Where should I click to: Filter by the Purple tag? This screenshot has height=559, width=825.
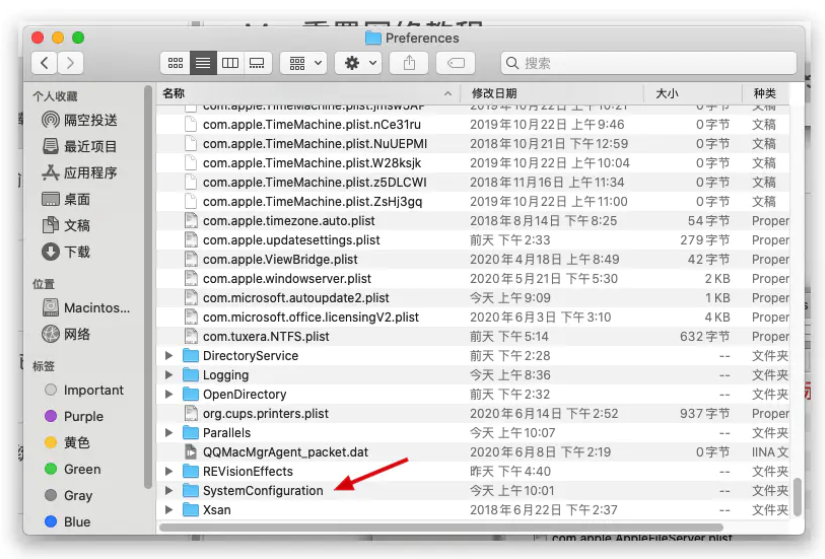[74, 416]
